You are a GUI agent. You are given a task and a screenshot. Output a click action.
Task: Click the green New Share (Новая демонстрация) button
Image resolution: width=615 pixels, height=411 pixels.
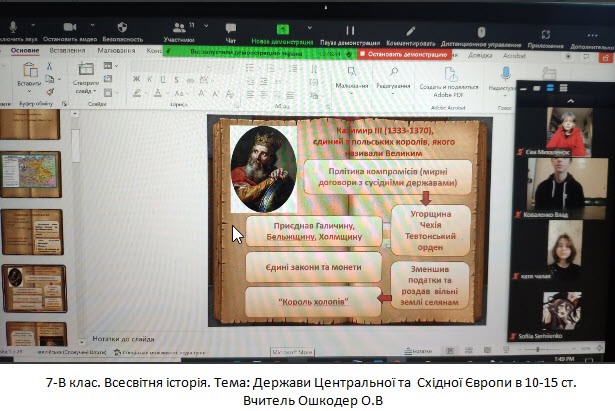[282, 30]
